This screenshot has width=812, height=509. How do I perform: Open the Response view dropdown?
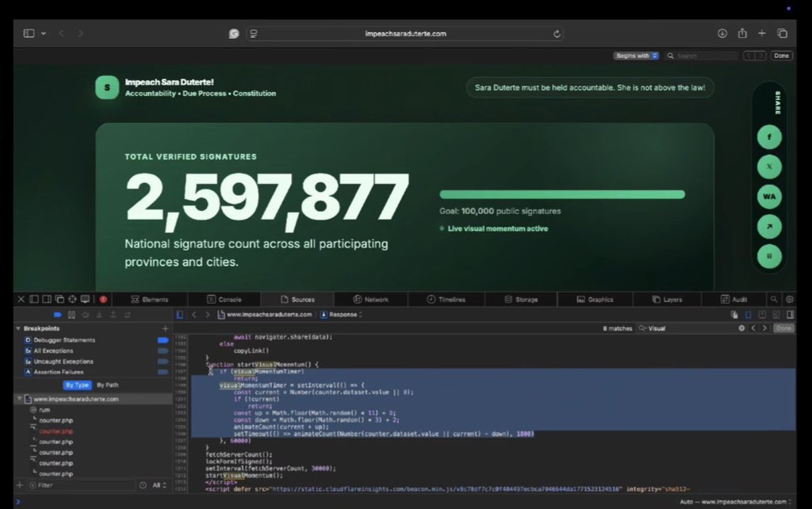point(341,315)
